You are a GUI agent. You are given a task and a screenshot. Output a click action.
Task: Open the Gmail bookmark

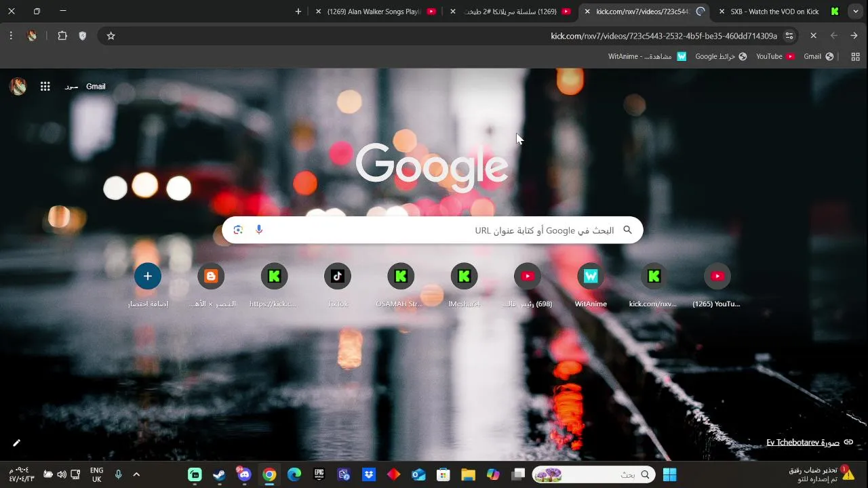pyautogui.click(x=818, y=56)
